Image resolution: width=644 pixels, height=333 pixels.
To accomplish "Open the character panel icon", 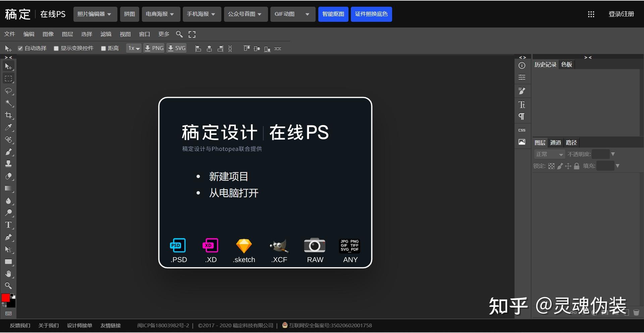I will coord(522,105).
